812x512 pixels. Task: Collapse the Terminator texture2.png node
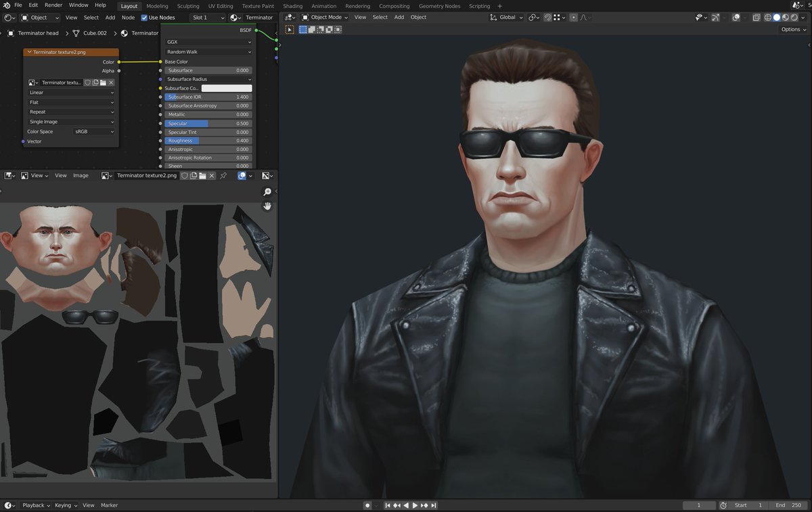[29, 52]
